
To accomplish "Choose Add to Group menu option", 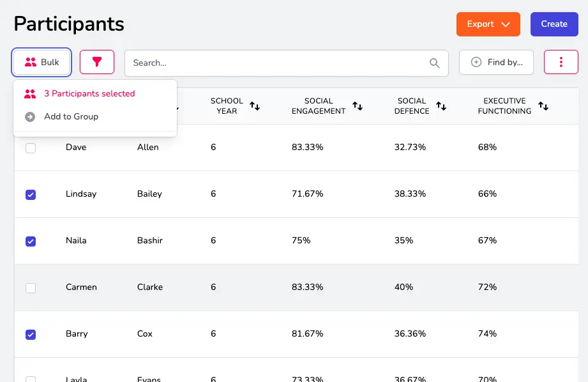I will 71,117.
